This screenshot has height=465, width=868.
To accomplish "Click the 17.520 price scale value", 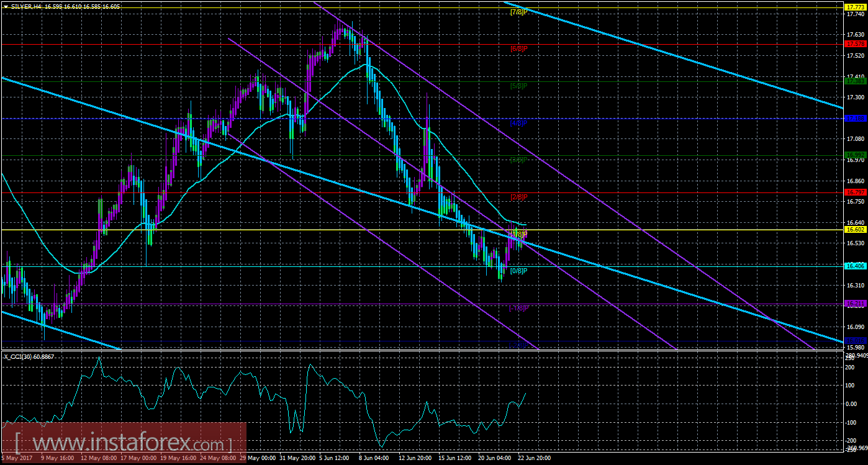I will [856, 55].
